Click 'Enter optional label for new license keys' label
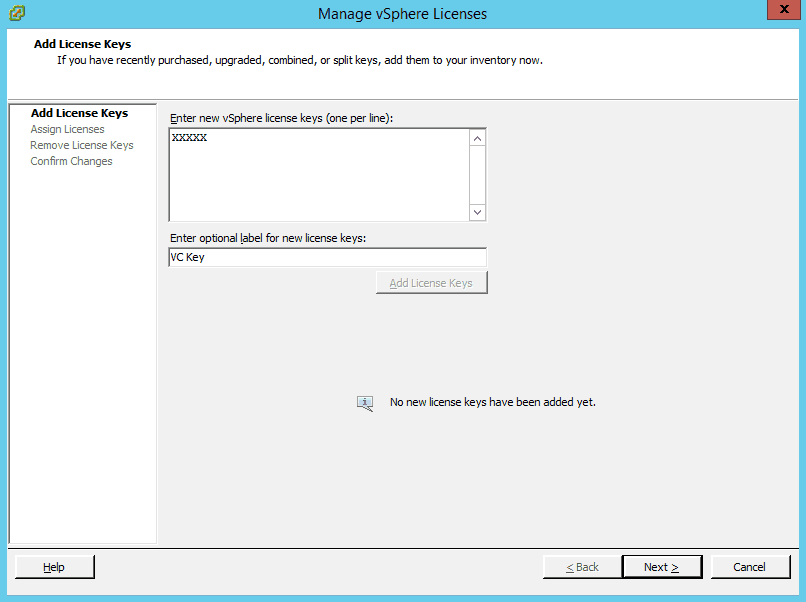Screen dimensions: 806x602 tap(268, 238)
